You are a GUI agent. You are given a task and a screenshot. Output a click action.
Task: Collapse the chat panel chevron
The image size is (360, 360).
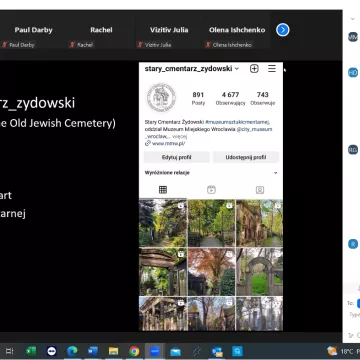(353, 19)
